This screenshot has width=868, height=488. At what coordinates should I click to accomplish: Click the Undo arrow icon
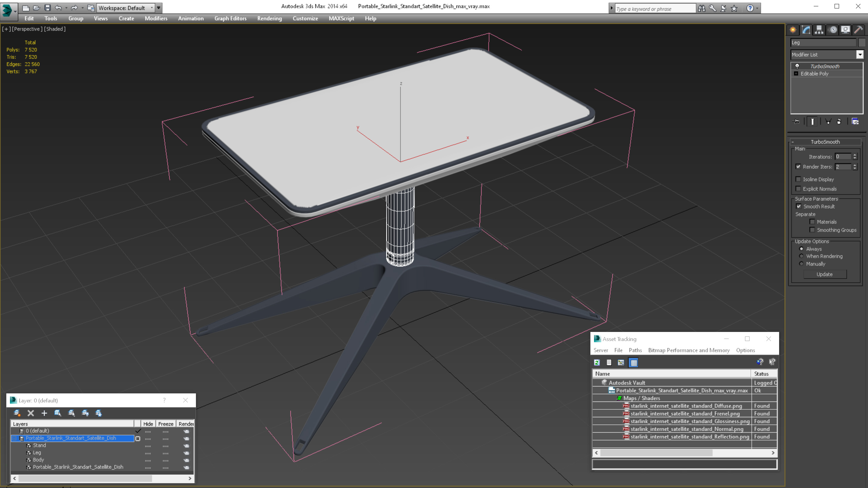click(x=58, y=8)
